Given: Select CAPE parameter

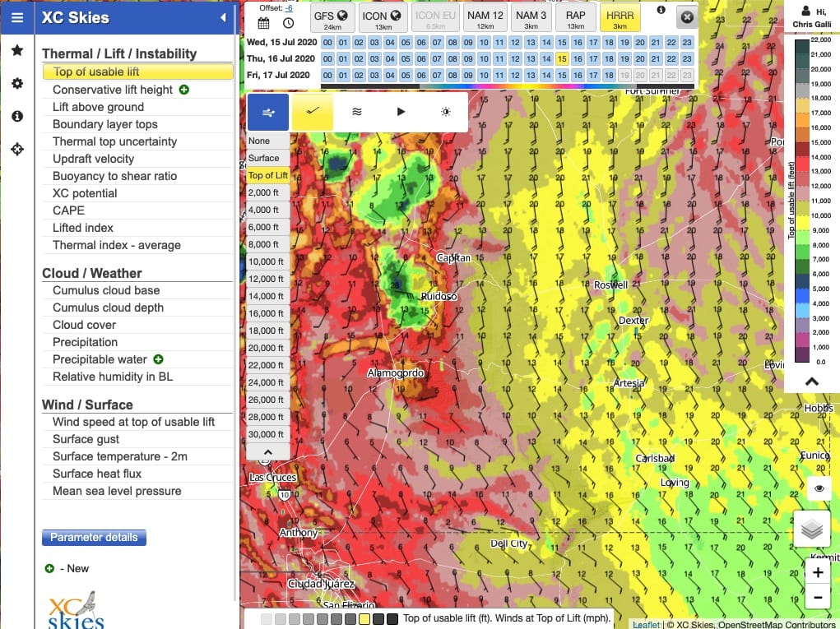Looking at the screenshot, I should pyautogui.click(x=137, y=210).
